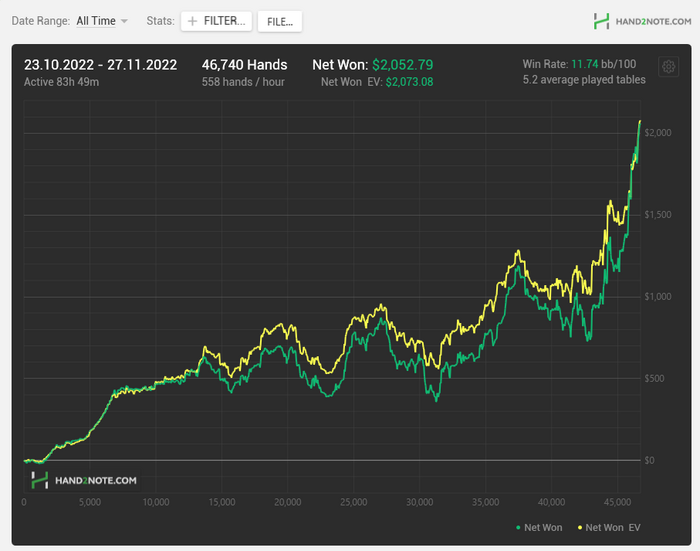Open the graph settings gear
The width and height of the screenshot is (700, 551).
(668, 67)
